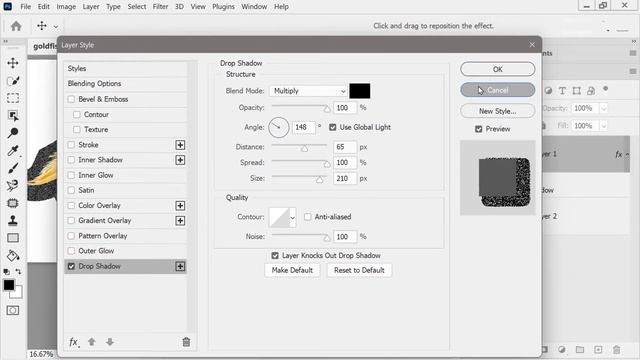Swap foreground and background colors icon

[x=18, y=272]
